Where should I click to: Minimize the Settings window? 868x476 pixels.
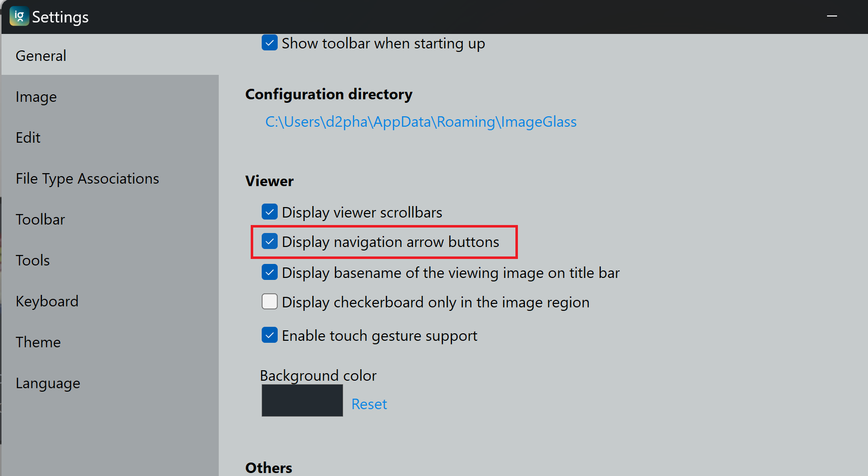832,16
